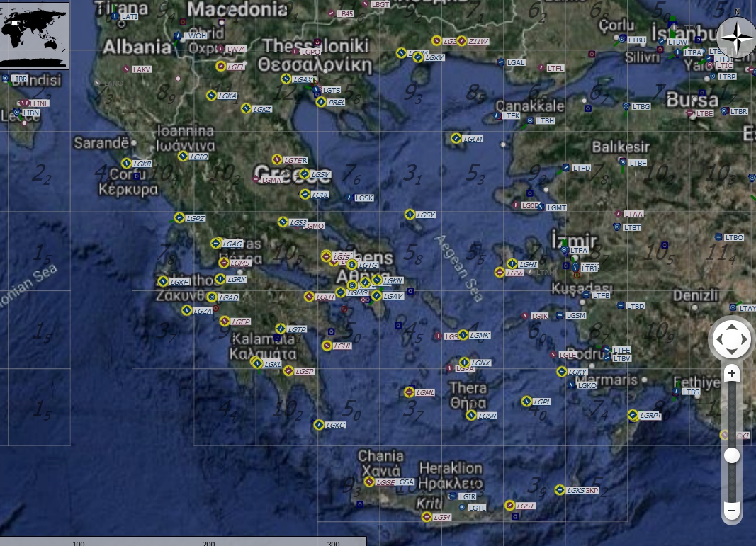Select the LGKO airport marker on Kos
The image size is (756, 546).
[572, 385]
